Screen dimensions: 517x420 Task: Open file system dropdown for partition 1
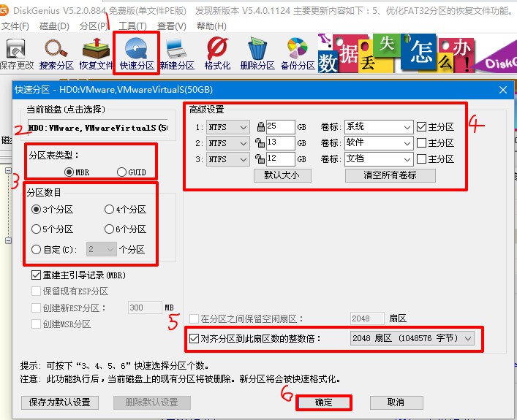(227, 127)
